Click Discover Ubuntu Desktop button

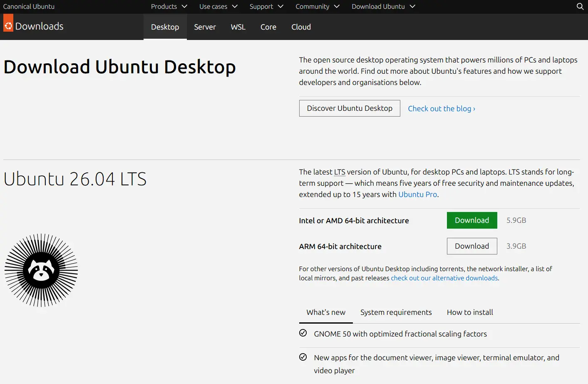coord(350,108)
